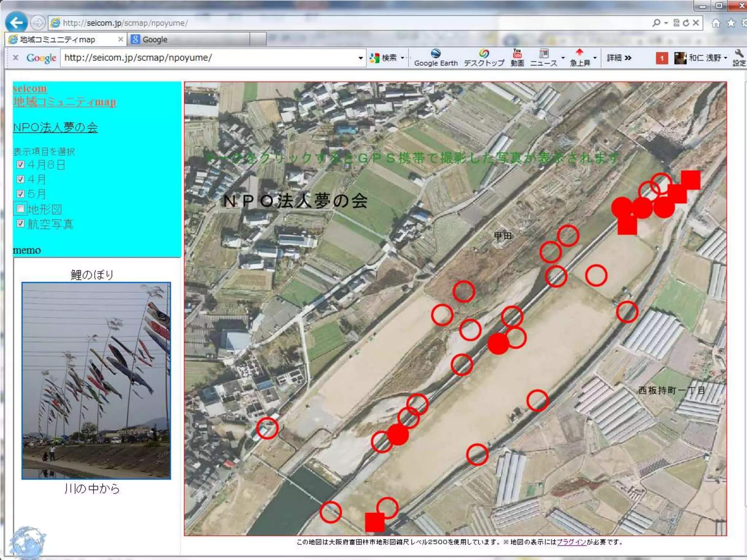The image size is (747, 560).
Task: Click the browser home icon
Action: (x=716, y=23)
